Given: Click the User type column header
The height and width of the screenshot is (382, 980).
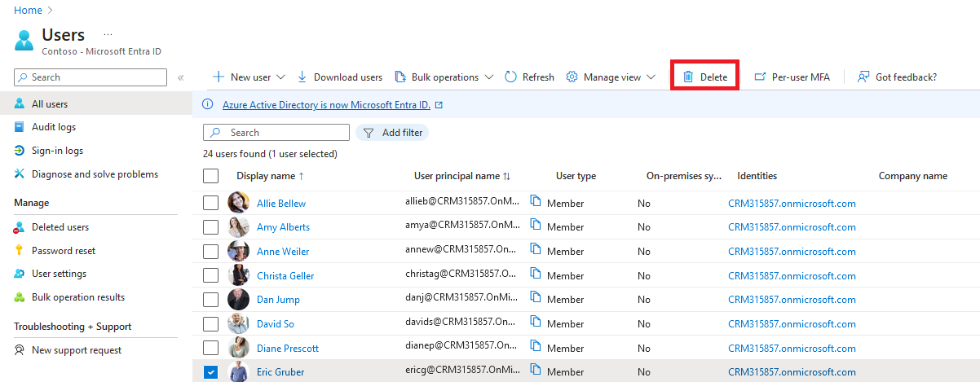Looking at the screenshot, I should 576,176.
